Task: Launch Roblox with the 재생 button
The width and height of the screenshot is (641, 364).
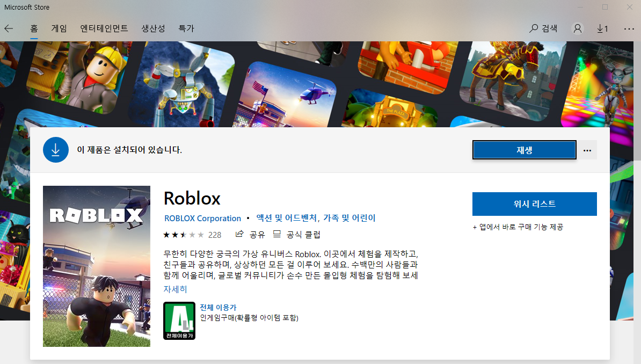Action: pyautogui.click(x=525, y=150)
